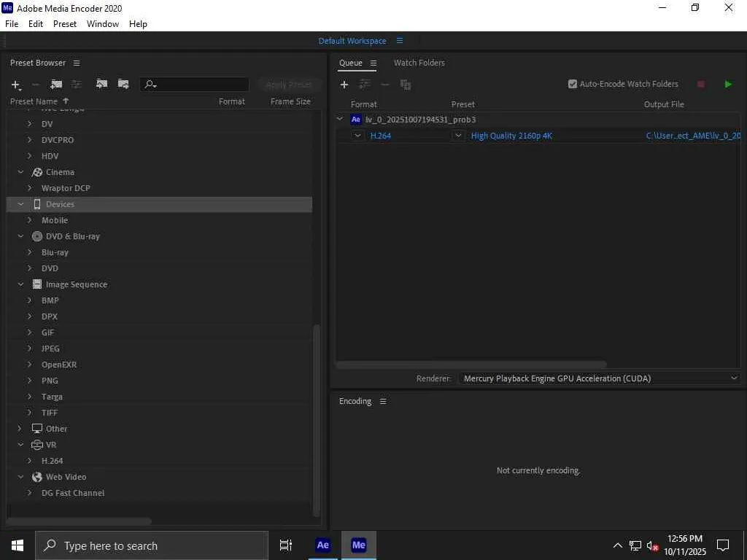The height and width of the screenshot is (560, 747).
Task: Click the Windows search box
Action: [x=152, y=545]
